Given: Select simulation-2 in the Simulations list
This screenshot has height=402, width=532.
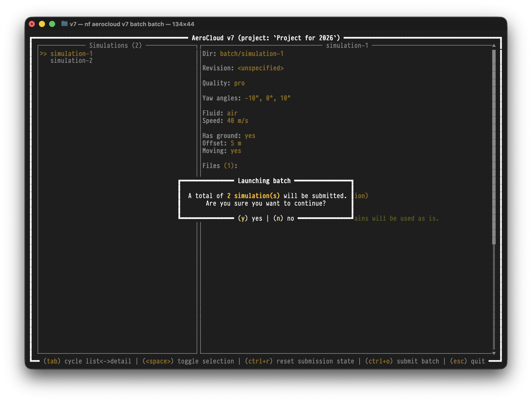Looking at the screenshot, I should tap(71, 61).
